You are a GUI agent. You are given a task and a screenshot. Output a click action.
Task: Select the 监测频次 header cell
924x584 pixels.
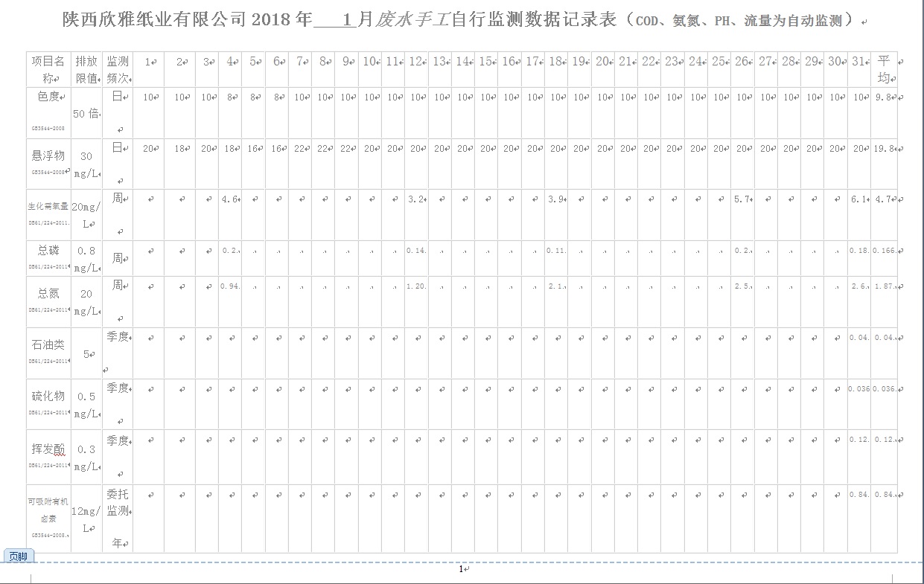[117, 69]
